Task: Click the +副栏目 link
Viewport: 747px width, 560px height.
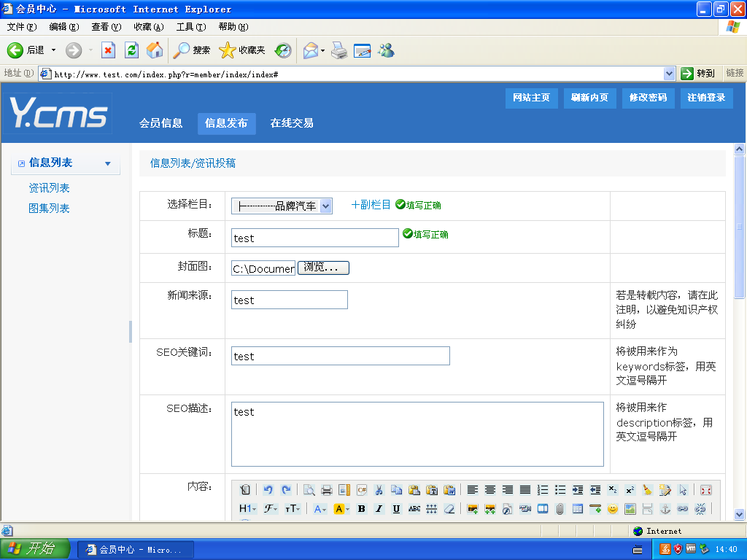Action: tap(371, 205)
